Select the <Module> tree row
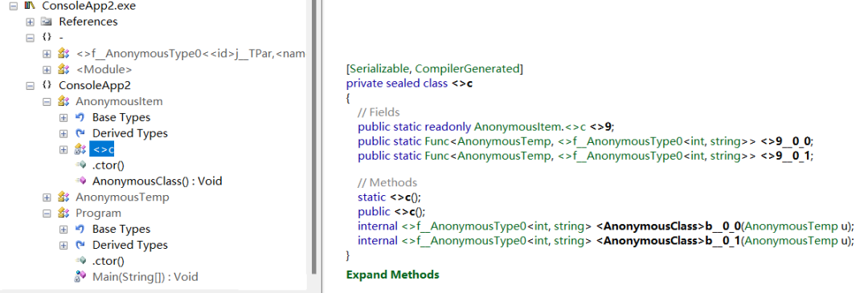The height and width of the screenshot is (293, 868). coord(104,70)
